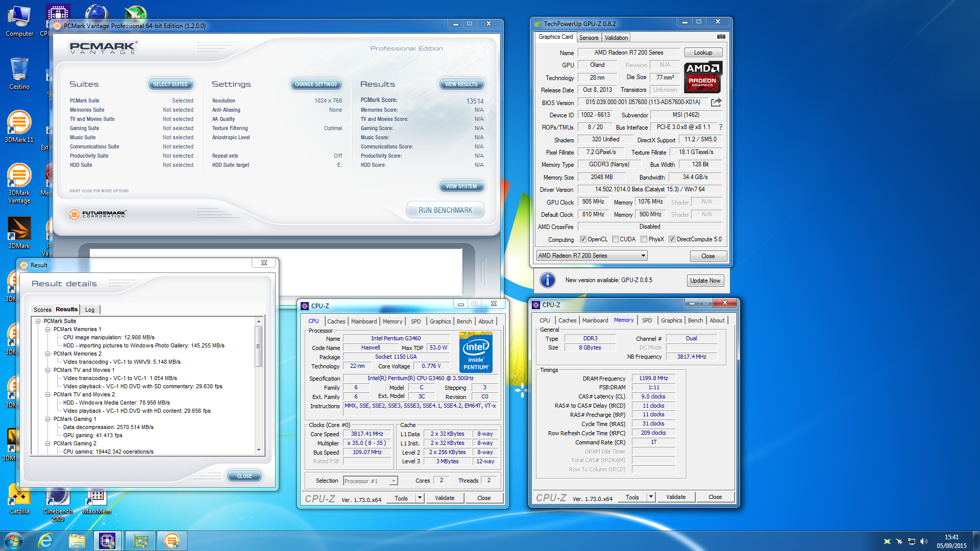
Task: Collapse the PCMark Memories 2 node
Action: click(48, 354)
